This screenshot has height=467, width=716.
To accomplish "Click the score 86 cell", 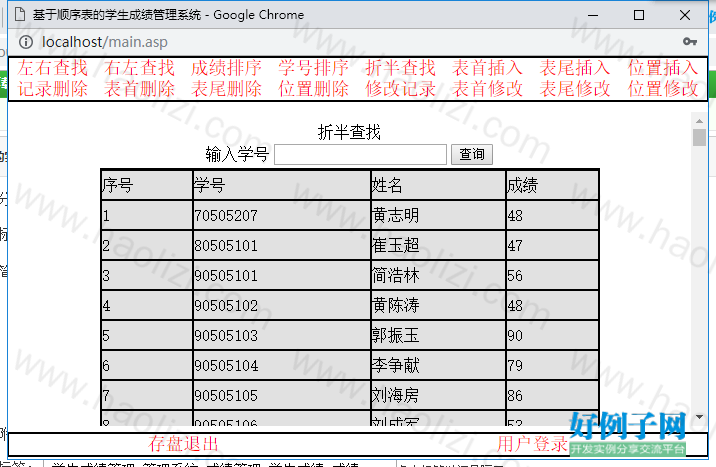I will tap(552, 396).
